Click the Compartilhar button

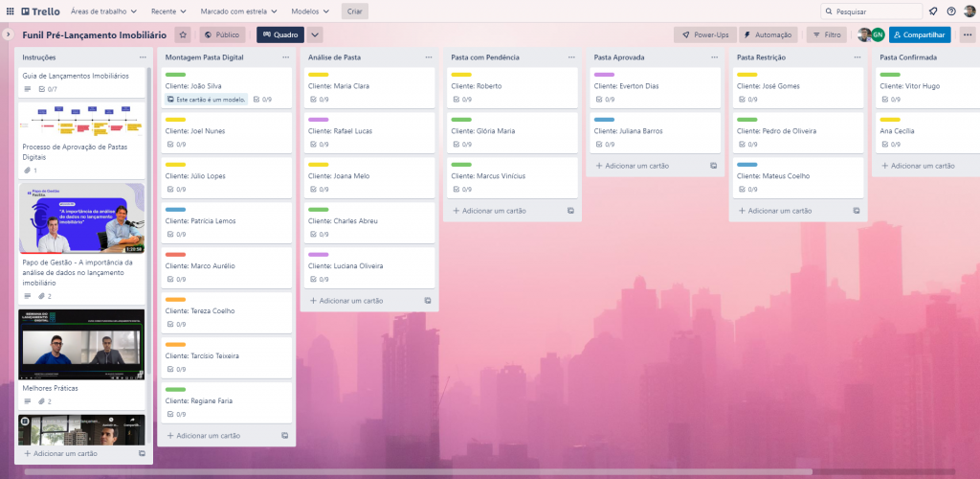point(920,34)
